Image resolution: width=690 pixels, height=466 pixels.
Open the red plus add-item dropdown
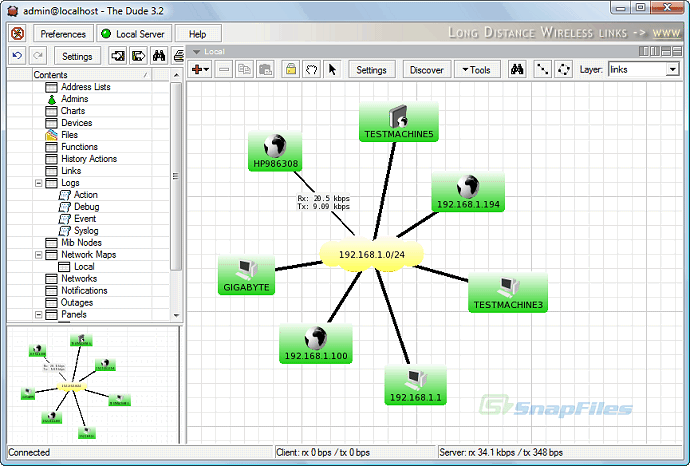click(x=200, y=70)
